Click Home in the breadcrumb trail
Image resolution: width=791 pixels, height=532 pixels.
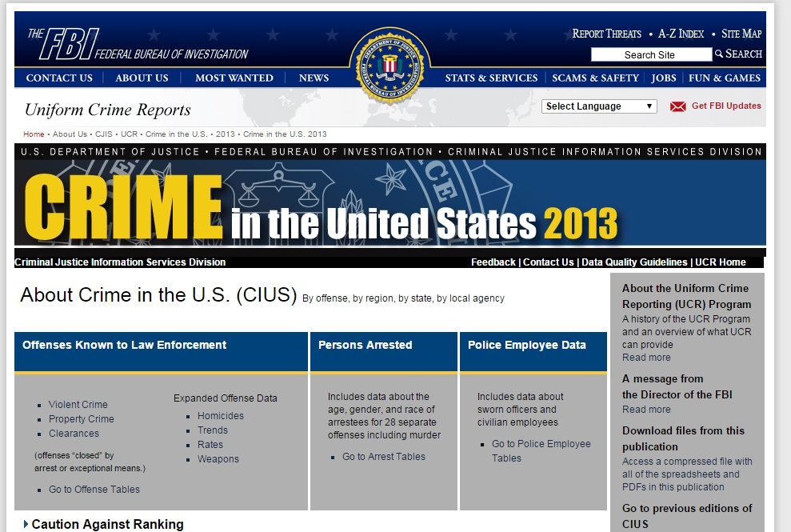pyautogui.click(x=33, y=134)
